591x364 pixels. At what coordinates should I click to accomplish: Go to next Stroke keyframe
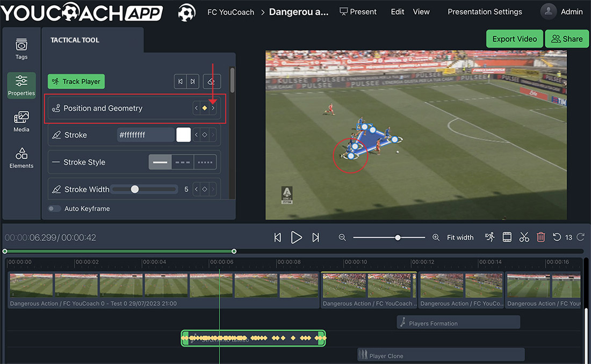click(213, 135)
